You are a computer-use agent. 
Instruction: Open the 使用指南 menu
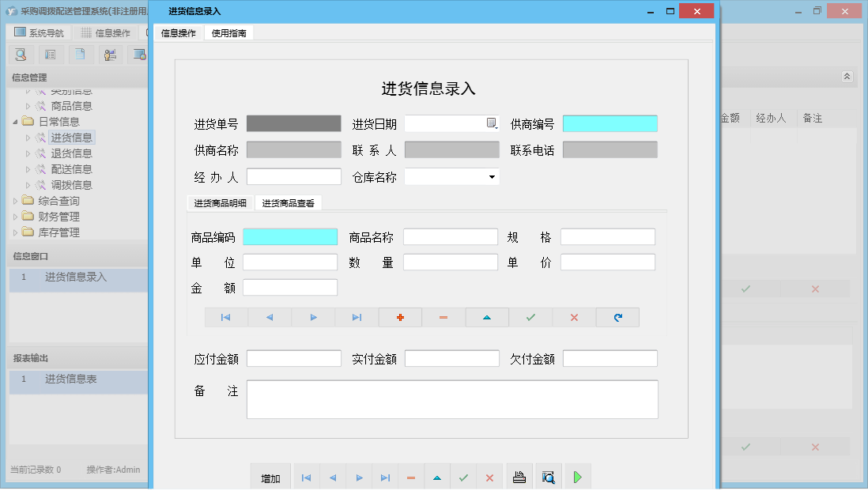(x=228, y=33)
